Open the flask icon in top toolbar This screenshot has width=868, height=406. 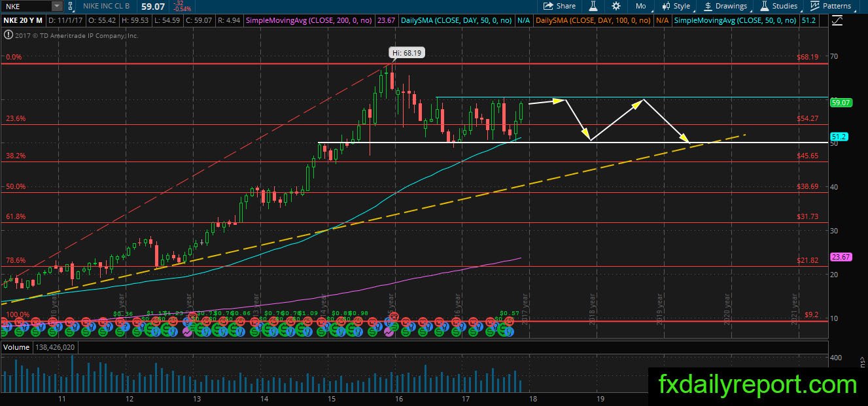[x=593, y=6]
